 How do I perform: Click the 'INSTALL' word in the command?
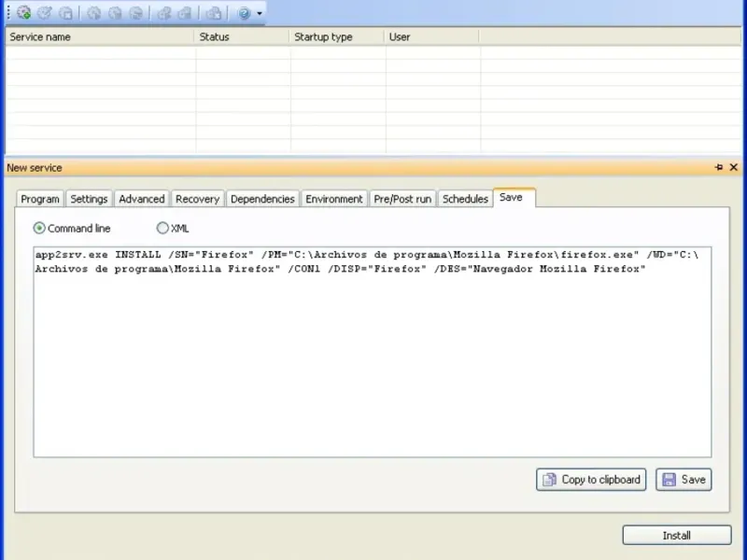click(138, 255)
